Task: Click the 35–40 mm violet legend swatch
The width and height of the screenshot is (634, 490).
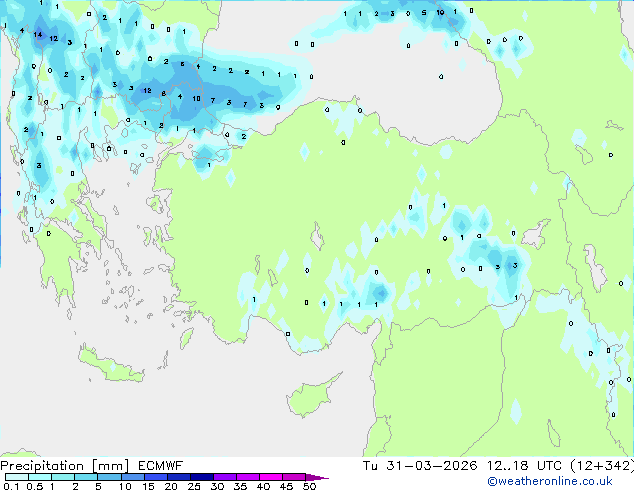Action: click(247, 477)
